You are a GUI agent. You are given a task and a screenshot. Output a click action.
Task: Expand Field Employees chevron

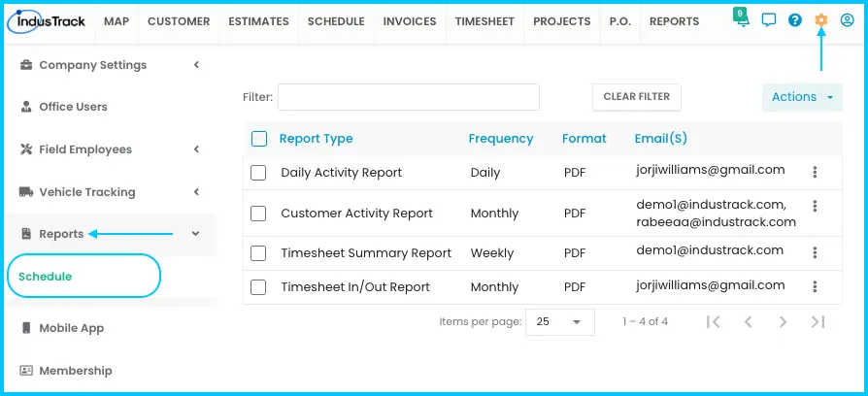(196, 149)
